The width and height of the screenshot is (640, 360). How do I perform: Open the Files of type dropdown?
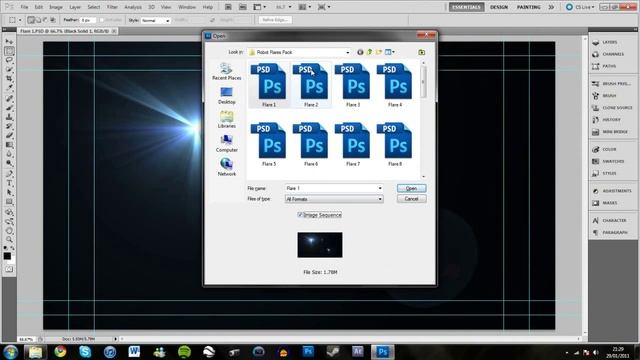[x=334, y=199]
